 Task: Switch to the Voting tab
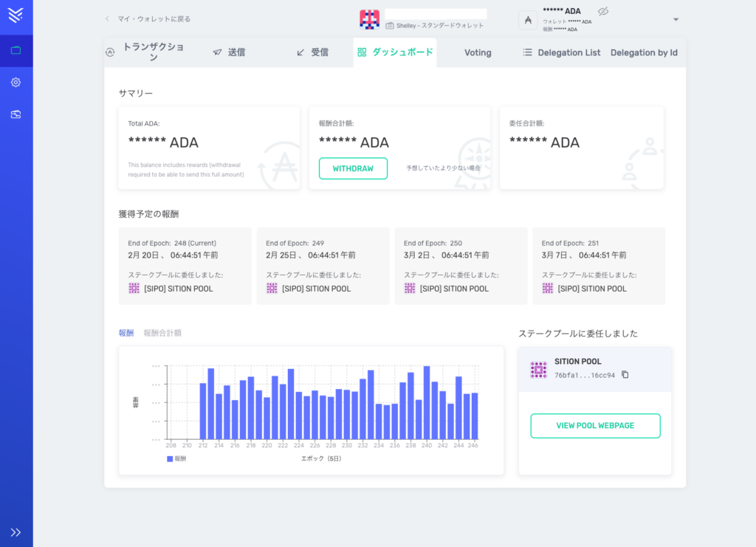click(x=478, y=53)
